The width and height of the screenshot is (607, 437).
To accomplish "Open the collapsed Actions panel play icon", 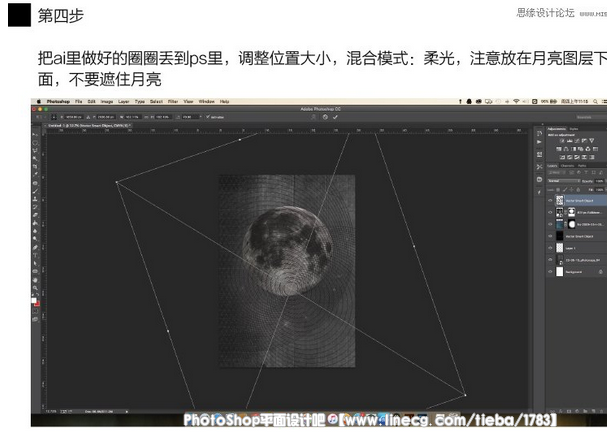I will tap(539, 142).
